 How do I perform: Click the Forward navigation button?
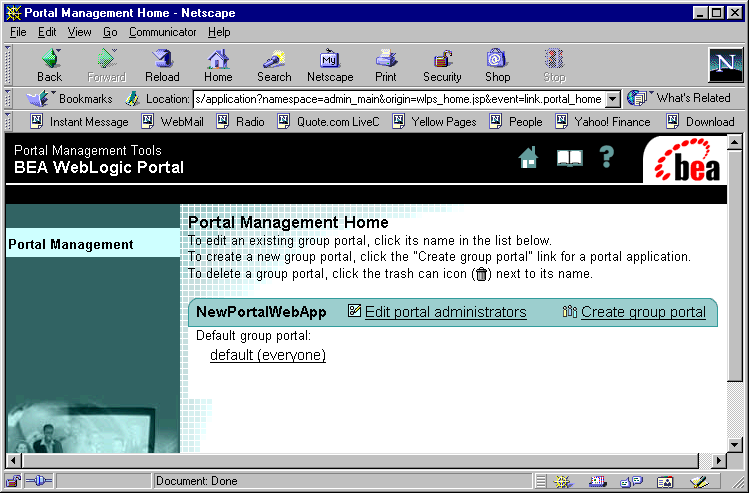[107, 66]
